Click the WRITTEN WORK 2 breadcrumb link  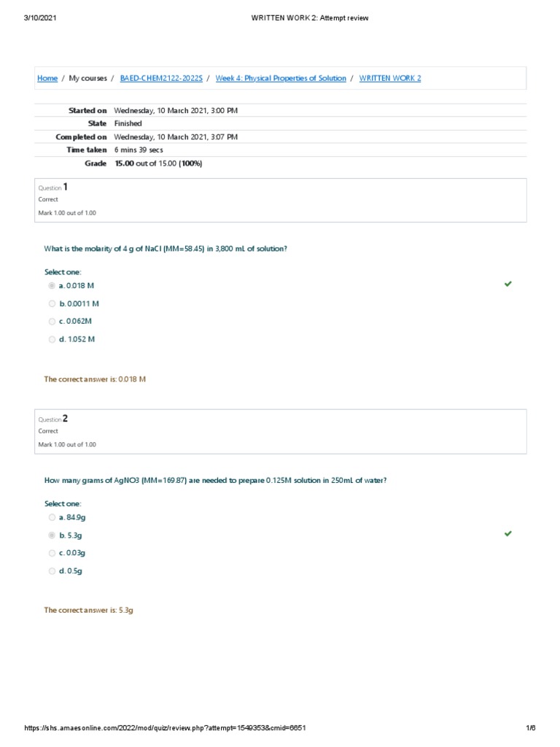tap(390, 78)
